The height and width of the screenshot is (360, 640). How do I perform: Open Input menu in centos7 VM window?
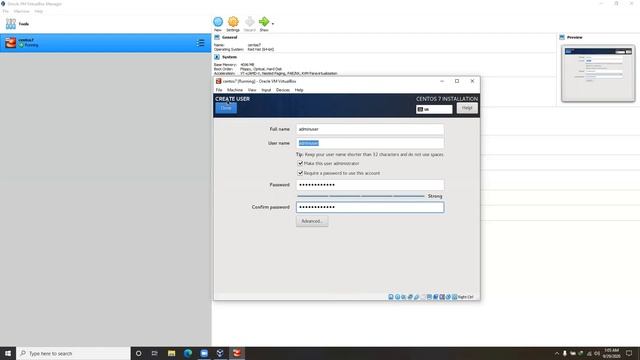(x=266, y=90)
